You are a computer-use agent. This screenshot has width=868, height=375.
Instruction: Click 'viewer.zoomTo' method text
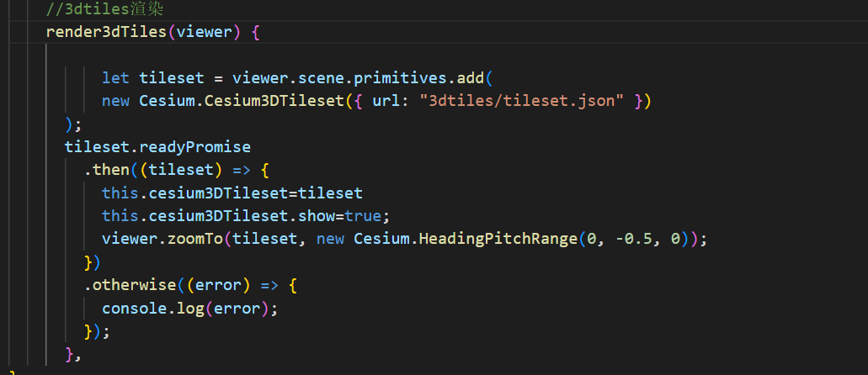coord(162,240)
